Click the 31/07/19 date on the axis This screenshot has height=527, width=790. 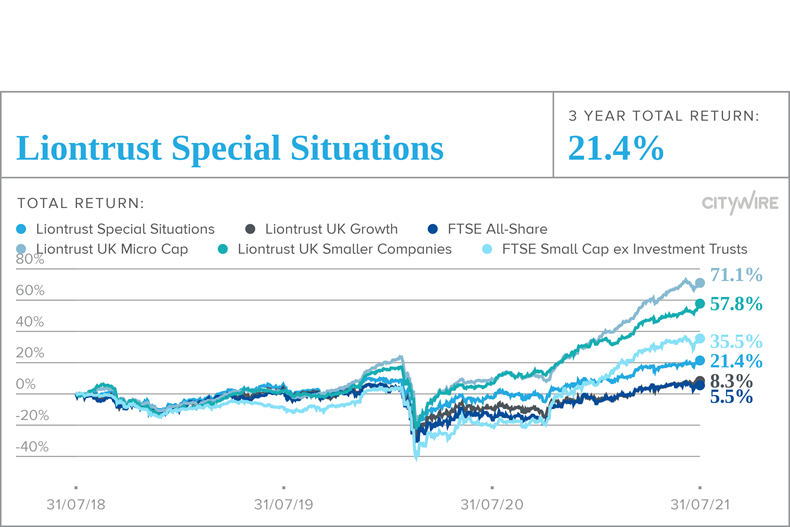pos(284,505)
